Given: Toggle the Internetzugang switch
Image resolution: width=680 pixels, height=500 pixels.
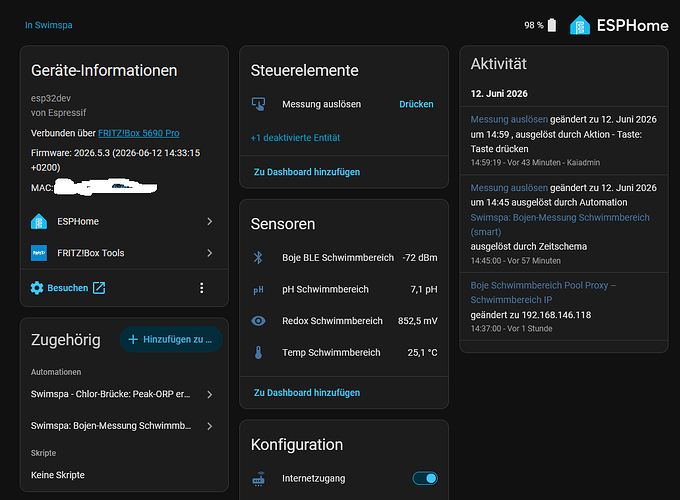Looking at the screenshot, I should pos(425,478).
